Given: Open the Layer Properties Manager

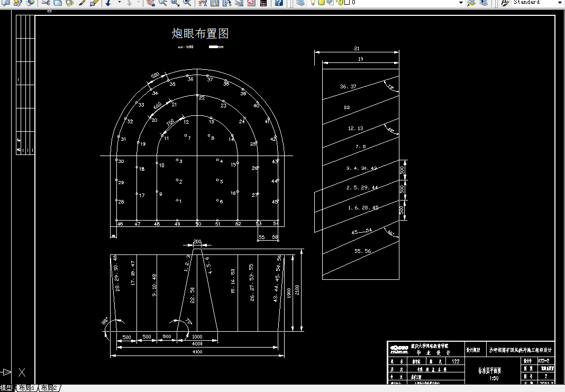Looking at the screenshot, I should 302,4.
